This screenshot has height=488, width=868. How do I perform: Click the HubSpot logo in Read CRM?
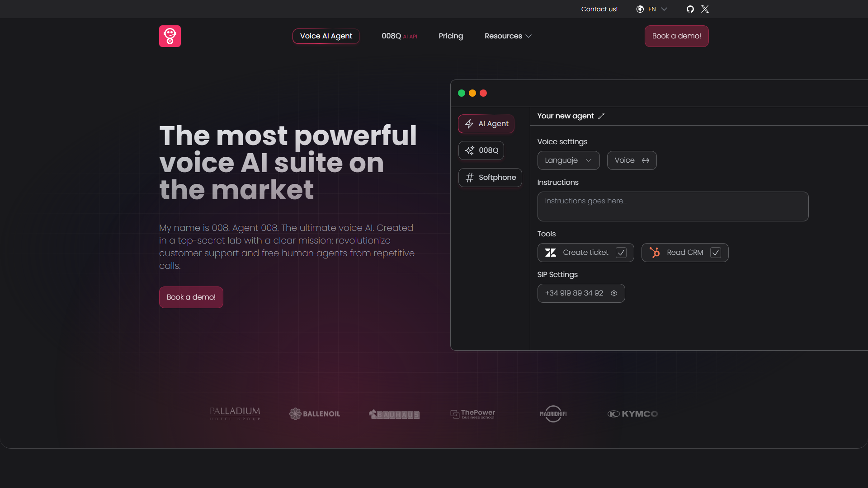(x=654, y=253)
